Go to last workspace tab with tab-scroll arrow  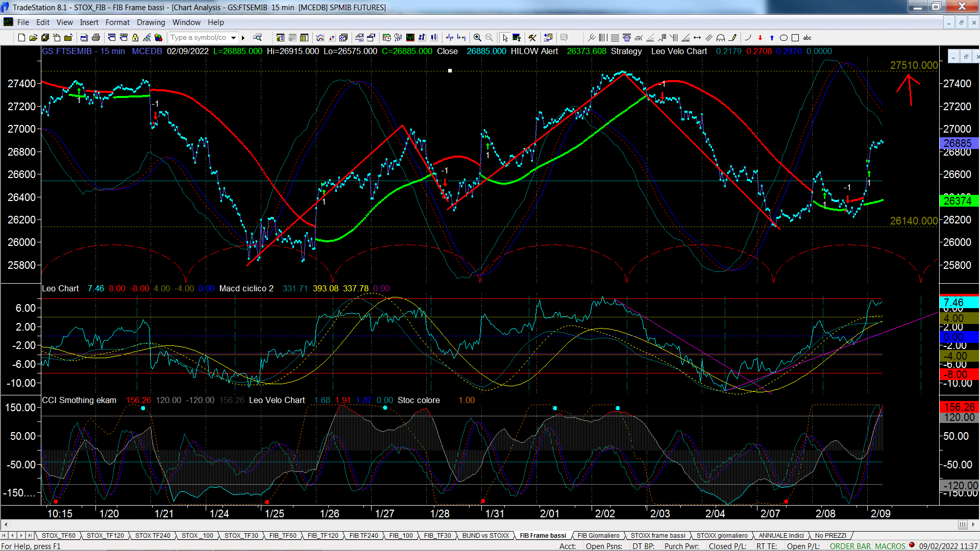30,536
